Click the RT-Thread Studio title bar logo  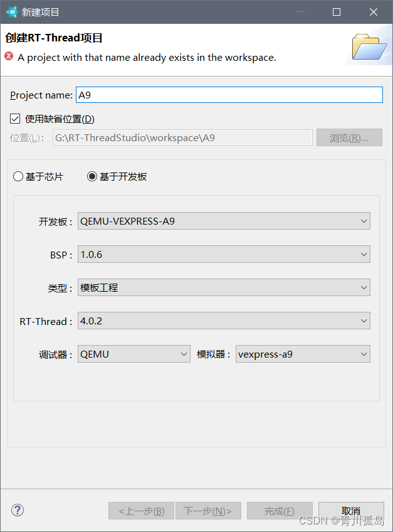(x=12, y=12)
